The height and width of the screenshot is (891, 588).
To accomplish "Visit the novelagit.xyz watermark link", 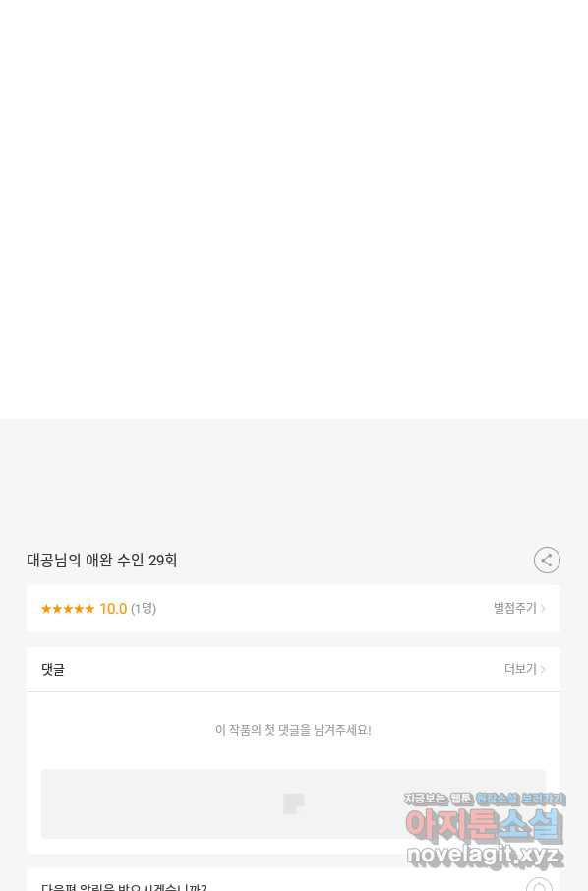I will [485, 856].
